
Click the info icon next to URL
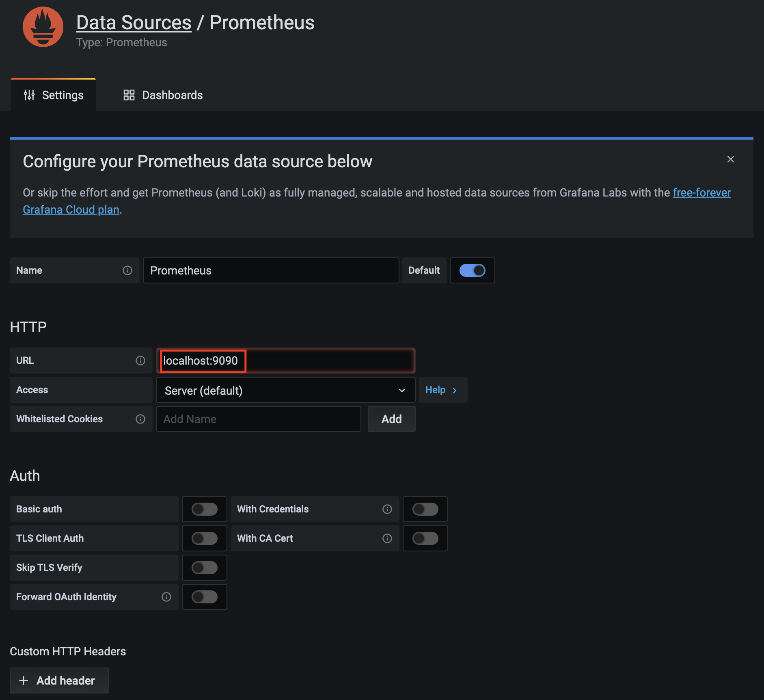140,361
